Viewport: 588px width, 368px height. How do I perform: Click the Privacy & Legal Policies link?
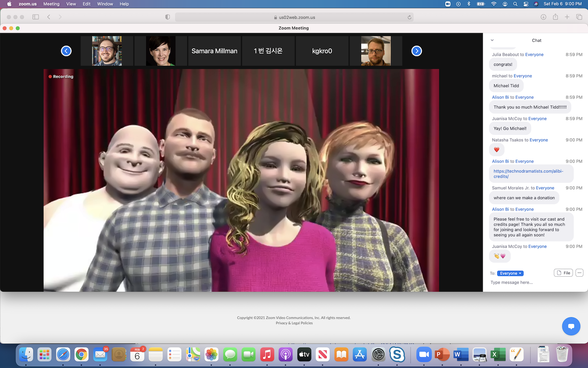click(x=294, y=323)
